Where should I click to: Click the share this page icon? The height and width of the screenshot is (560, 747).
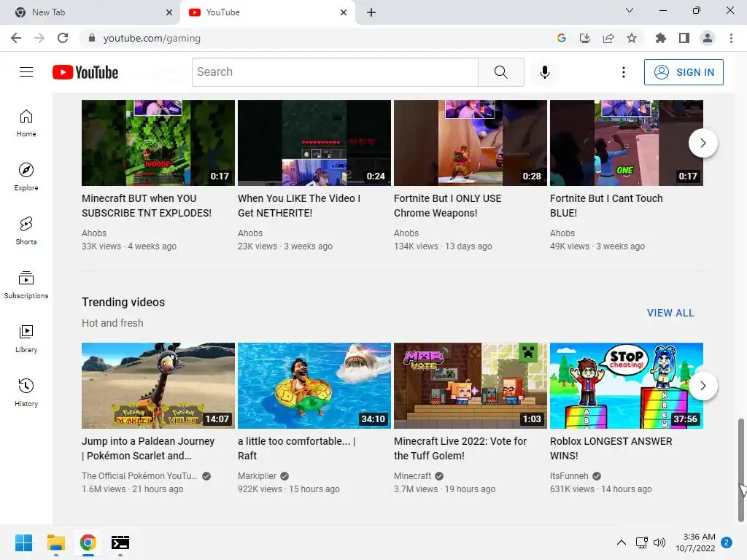pos(608,38)
